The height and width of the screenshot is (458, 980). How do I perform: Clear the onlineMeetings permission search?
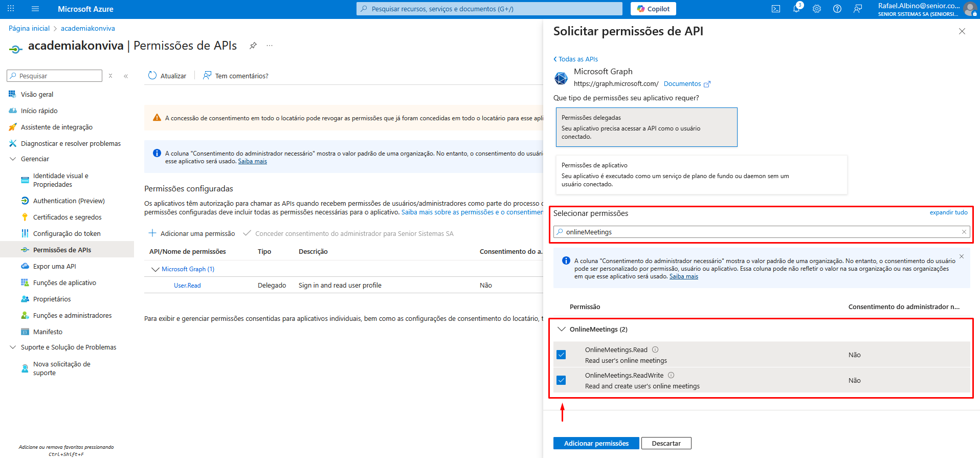964,232
